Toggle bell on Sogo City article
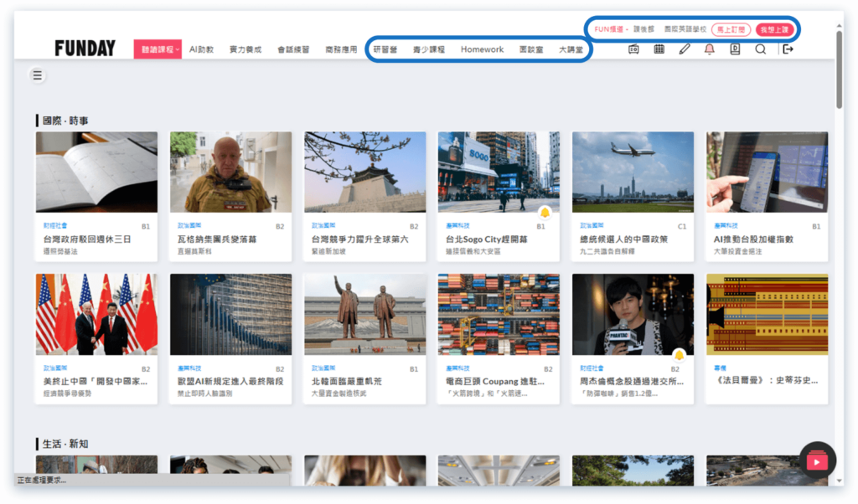The image size is (858, 504). (x=545, y=212)
